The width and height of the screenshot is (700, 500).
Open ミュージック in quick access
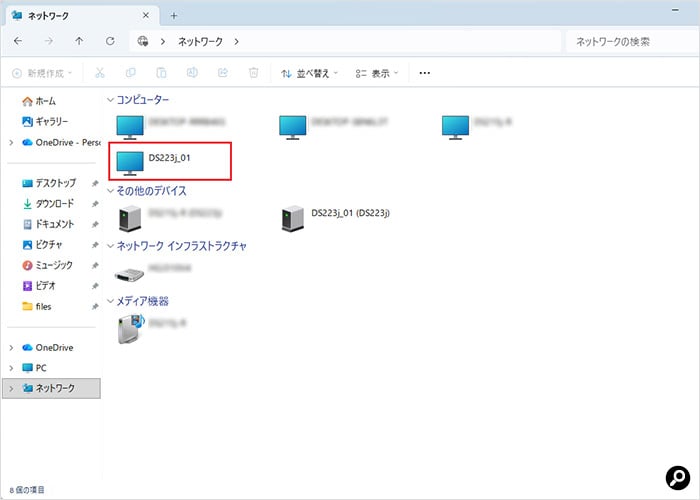point(47,265)
